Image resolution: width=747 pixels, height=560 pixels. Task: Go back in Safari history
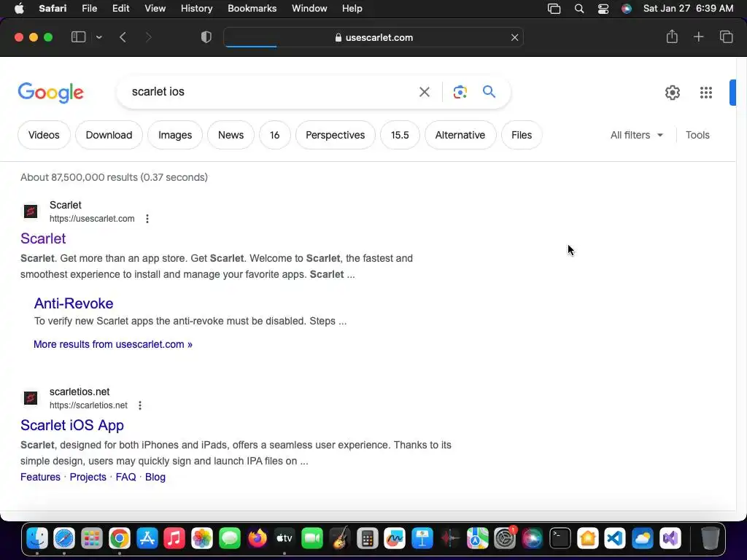123,37
